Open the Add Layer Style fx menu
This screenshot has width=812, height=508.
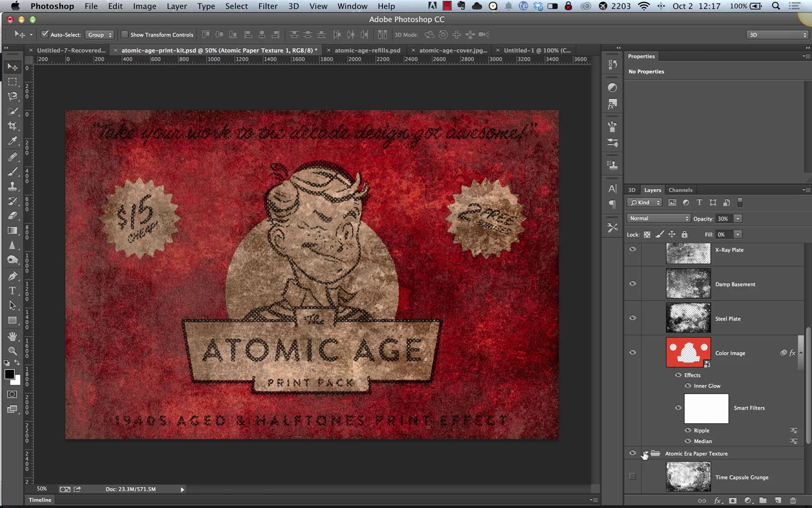point(718,500)
